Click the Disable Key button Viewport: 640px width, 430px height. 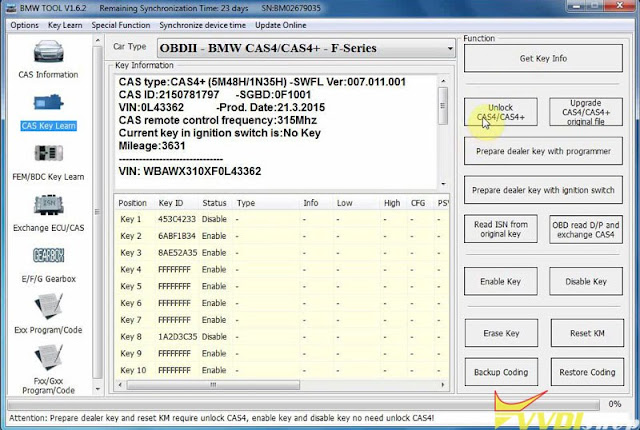point(586,281)
